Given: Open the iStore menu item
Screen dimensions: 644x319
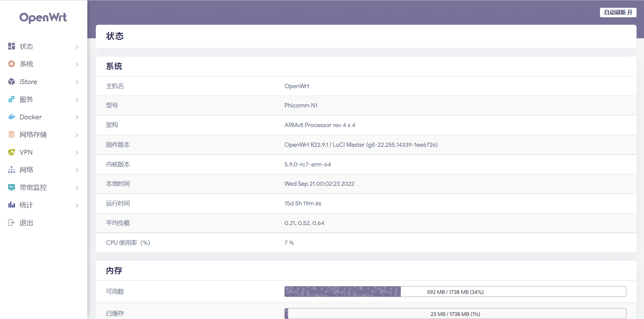Looking at the screenshot, I should click(28, 82).
